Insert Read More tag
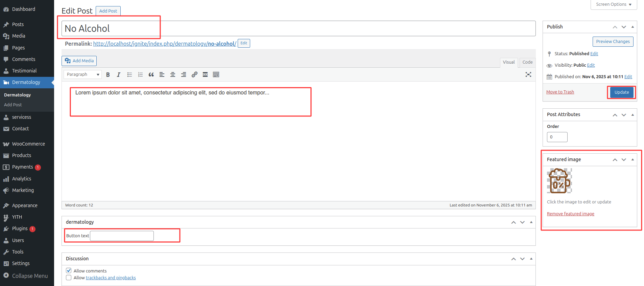This screenshot has height=286, width=644. (x=205, y=75)
